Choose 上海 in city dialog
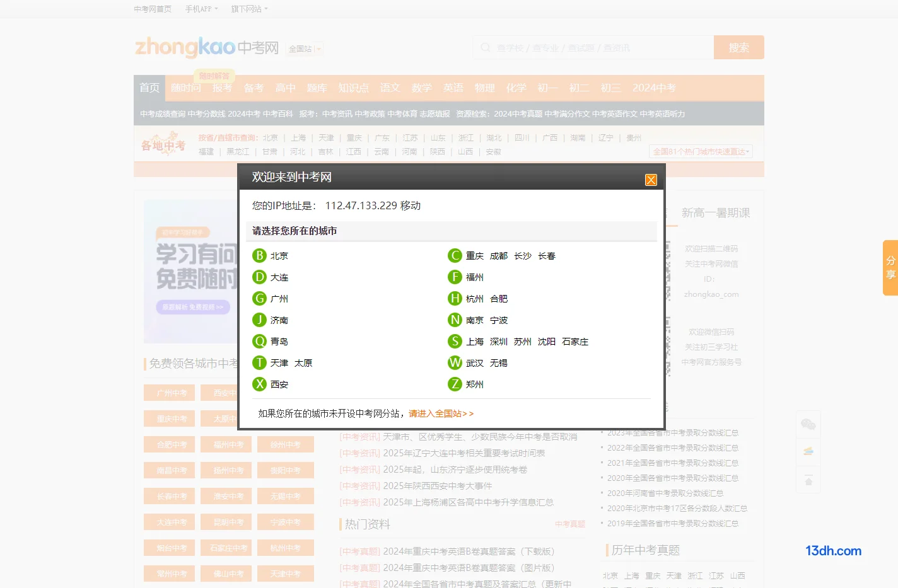The height and width of the screenshot is (588, 898). pyautogui.click(x=475, y=342)
